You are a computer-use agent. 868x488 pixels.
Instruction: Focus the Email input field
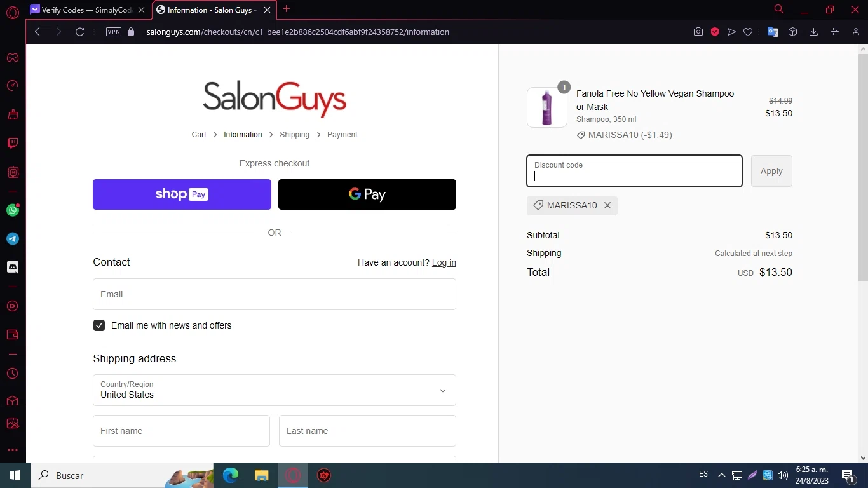coord(275,294)
